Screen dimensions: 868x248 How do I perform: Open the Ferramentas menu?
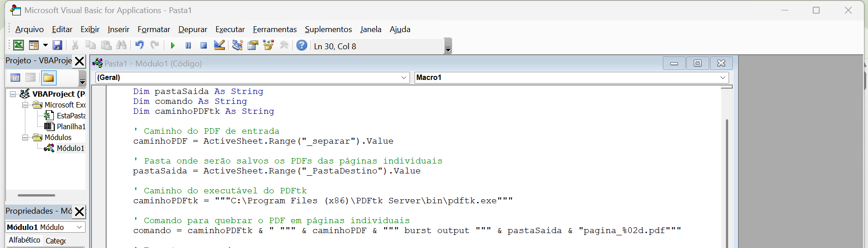[274, 29]
